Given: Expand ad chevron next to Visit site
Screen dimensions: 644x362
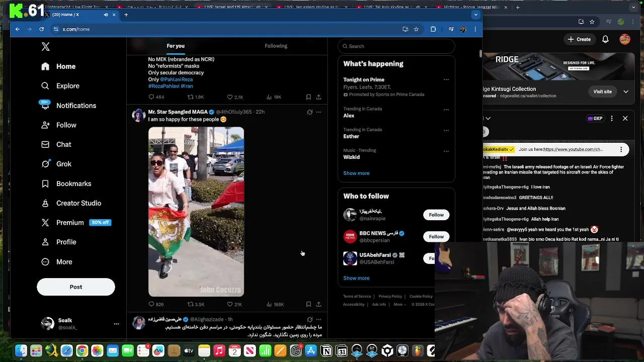Looking at the screenshot, I should tap(626, 92).
